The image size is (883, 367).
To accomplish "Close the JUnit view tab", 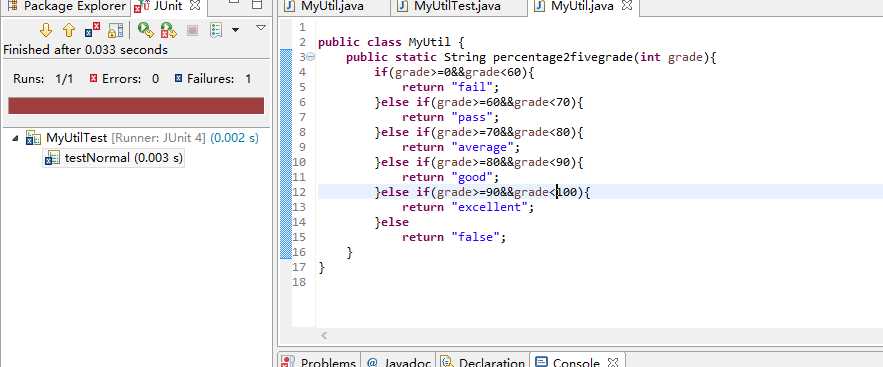I will click(195, 6).
